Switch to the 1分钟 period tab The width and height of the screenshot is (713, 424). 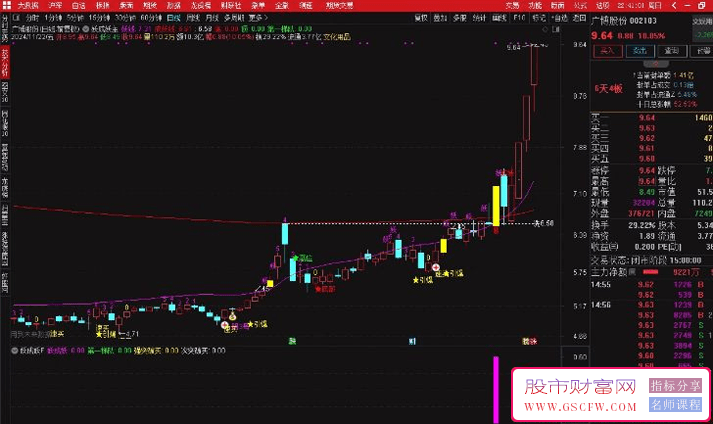point(53,18)
